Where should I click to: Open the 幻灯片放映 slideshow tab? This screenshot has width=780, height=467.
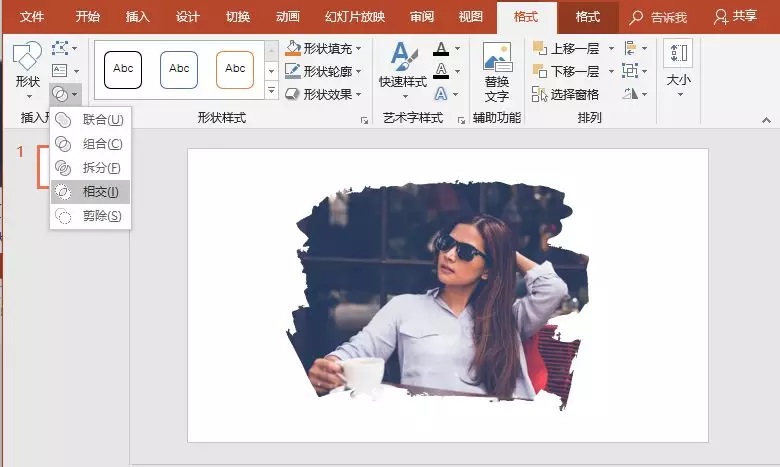(355, 17)
